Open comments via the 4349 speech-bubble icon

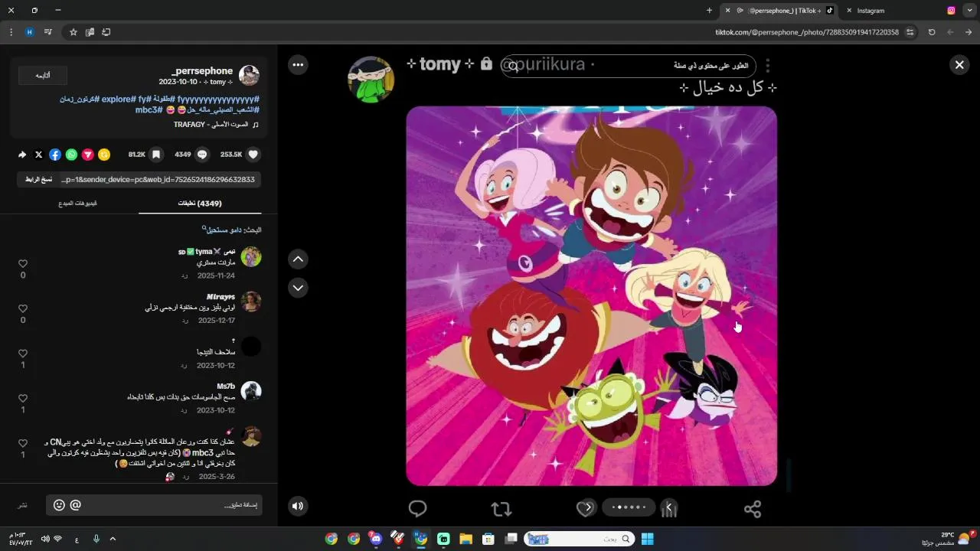[x=202, y=155]
